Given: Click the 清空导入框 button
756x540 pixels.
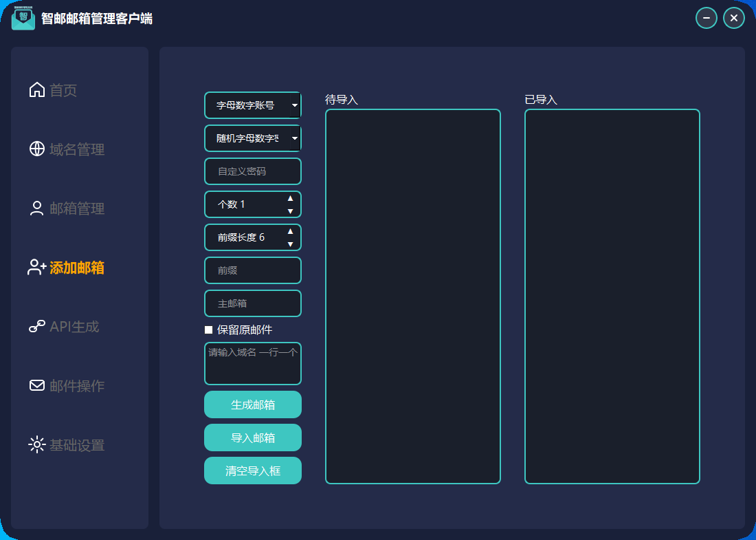Looking at the screenshot, I should pos(252,471).
